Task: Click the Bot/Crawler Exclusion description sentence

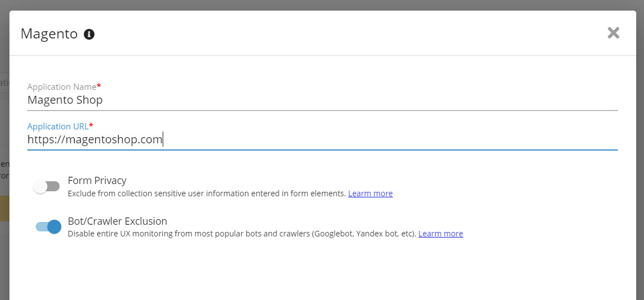Action: pos(242,234)
